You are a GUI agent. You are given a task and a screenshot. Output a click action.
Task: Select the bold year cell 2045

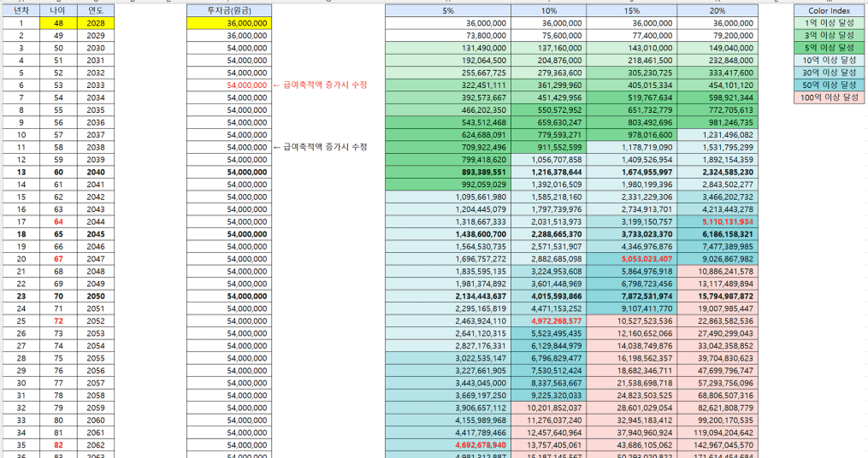(95, 234)
